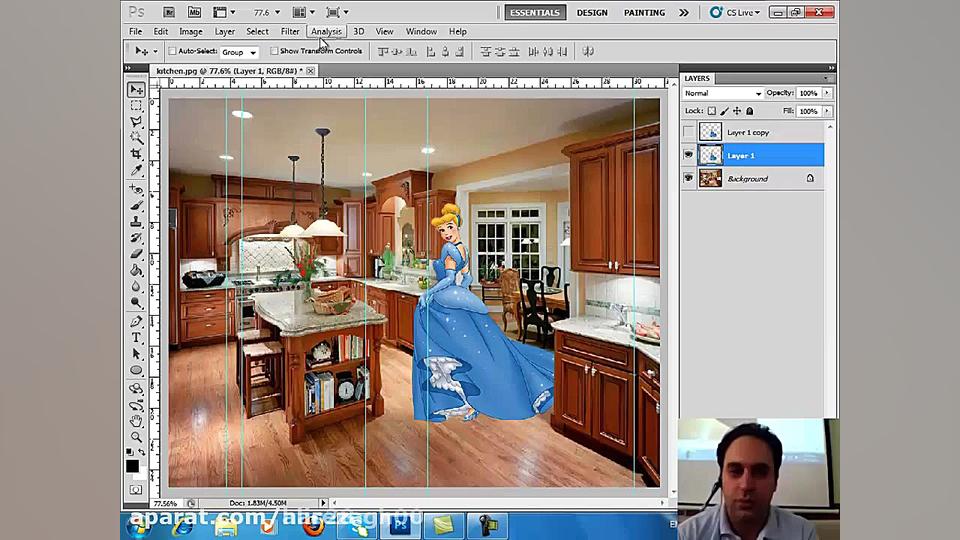Select the History Brush tool

tap(136, 238)
